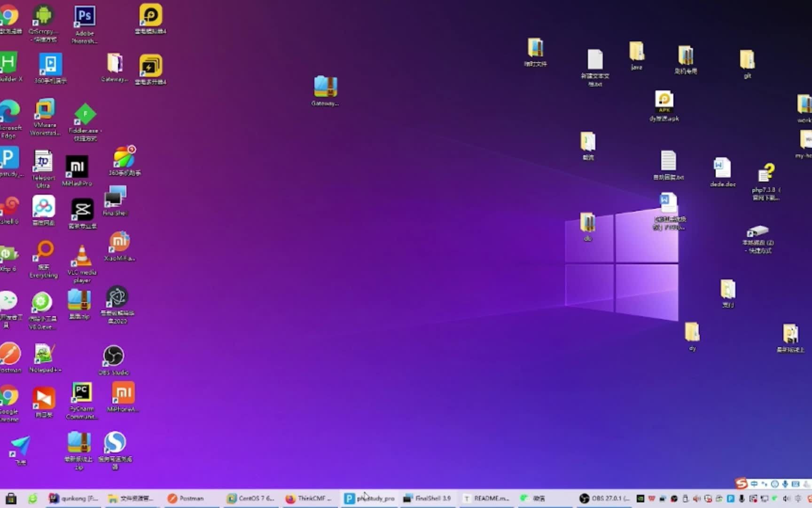Open the file explorer taskbar item
812x508 pixels.
[x=131, y=498]
